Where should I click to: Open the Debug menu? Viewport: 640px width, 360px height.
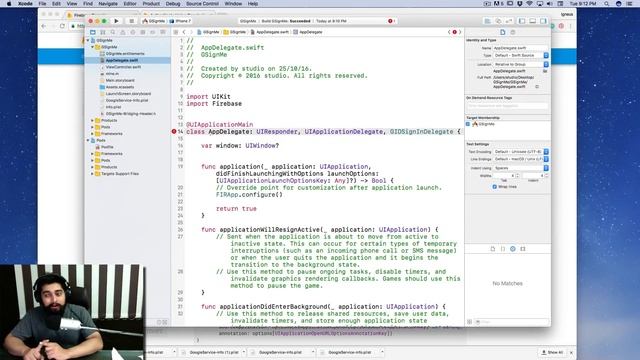point(173,4)
